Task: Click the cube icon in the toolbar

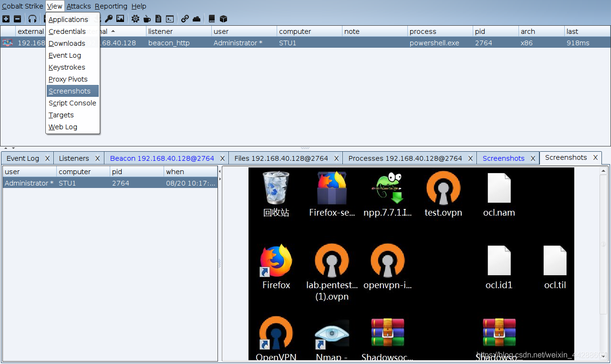Action: click(223, 19)
